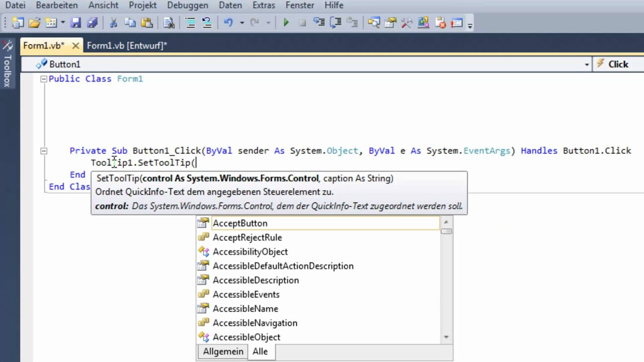The image size is (644, 362).
Task: Click the Step Into debug icon
Action: click(319, 23)
